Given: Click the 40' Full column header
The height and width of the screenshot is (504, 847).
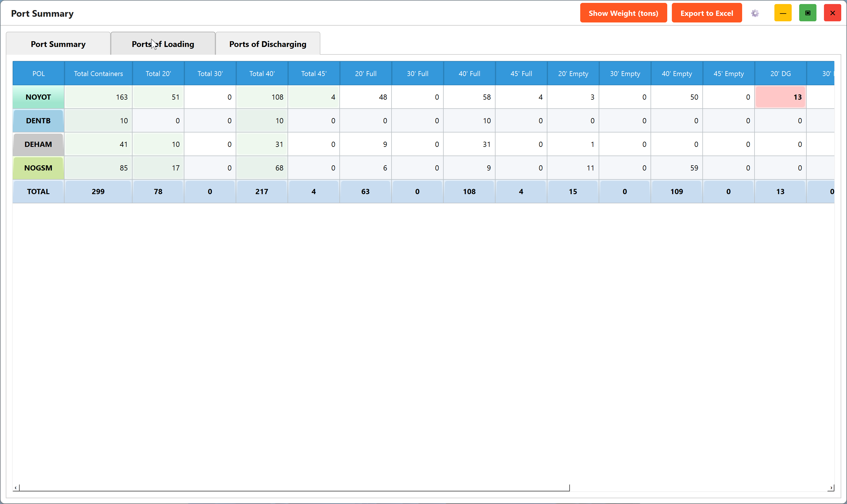Looking at the screenshot, I should 469,73.
